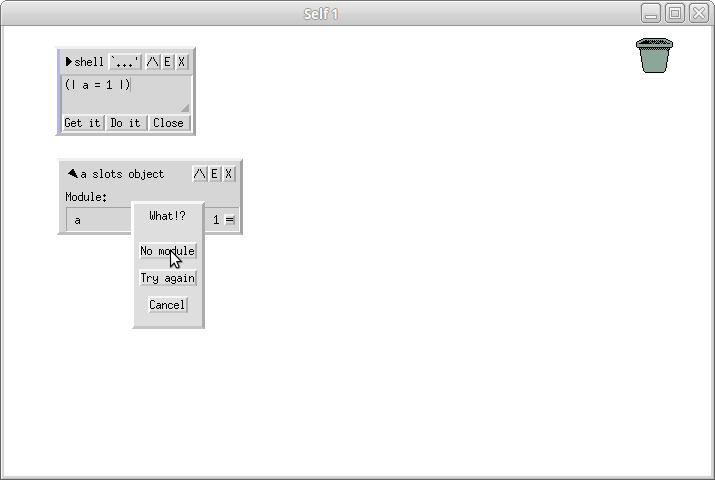Image resolution: width=715 pixels, height=480 pixels.
Task: Click the parent (/\) button on shell
Action: click(153, 62)
